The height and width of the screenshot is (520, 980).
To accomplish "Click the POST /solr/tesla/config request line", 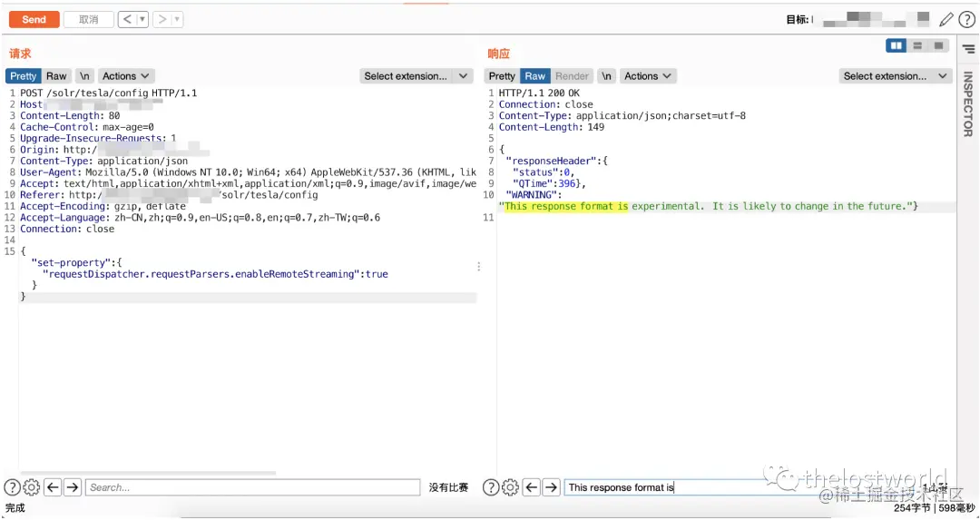I will coord(109,93).
